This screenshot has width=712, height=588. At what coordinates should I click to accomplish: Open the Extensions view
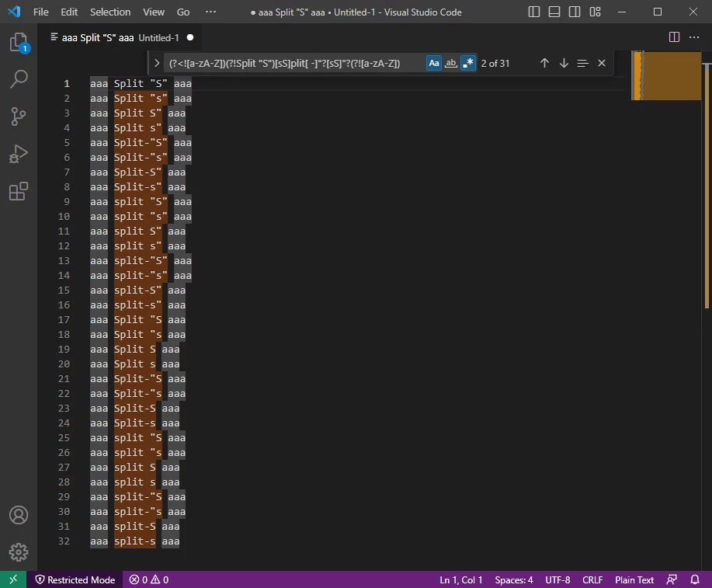[x=19, y=191]
